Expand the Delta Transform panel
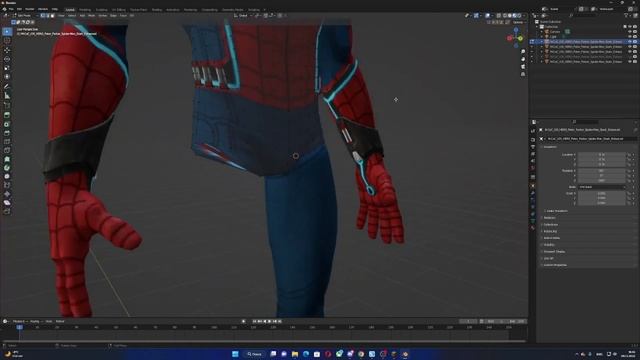640x360 pixels. tap(556, 211)
